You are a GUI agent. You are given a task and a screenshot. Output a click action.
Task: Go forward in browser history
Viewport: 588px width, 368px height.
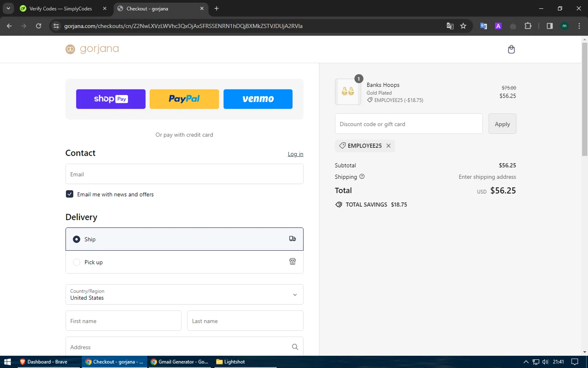[24, 26]
